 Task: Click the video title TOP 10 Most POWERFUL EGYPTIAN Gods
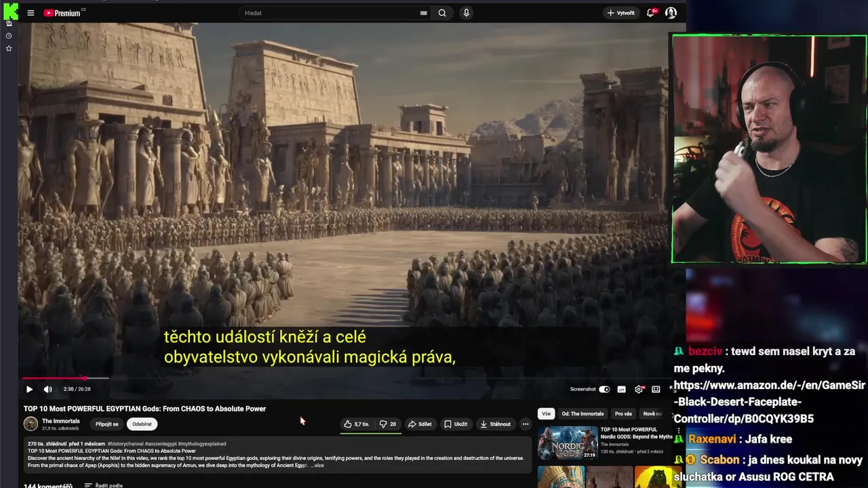144,409
